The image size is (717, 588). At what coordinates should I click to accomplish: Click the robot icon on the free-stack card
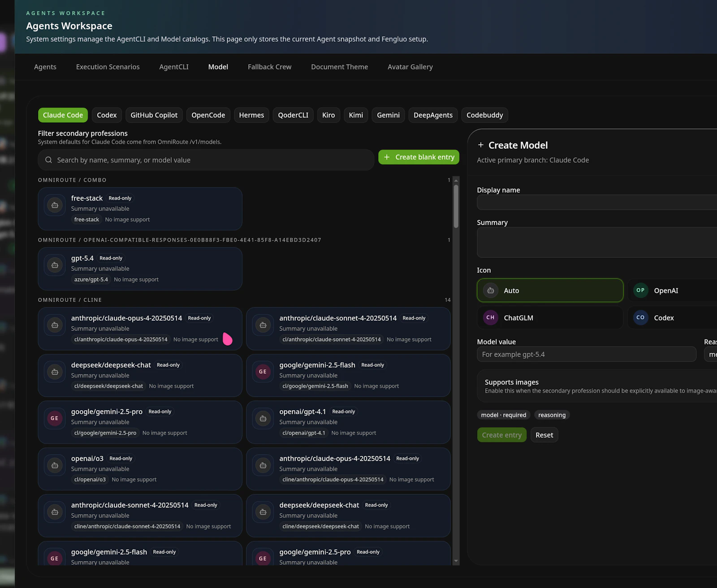[54, 205]
